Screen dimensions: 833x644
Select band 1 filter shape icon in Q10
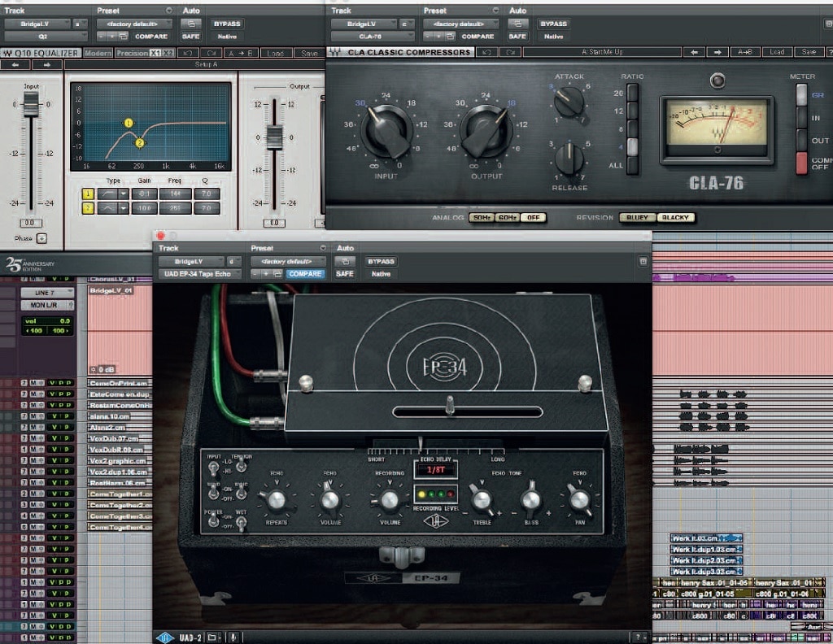tap(107, 194)
